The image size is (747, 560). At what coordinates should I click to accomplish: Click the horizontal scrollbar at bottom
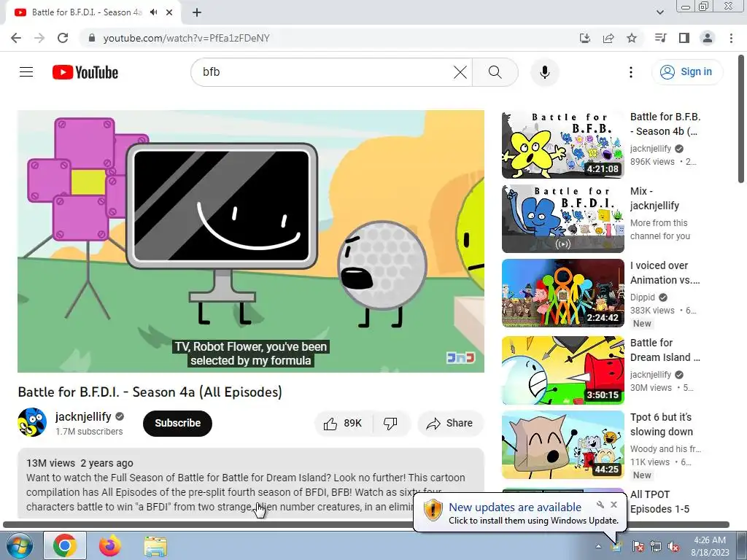(x=366, y=524)
